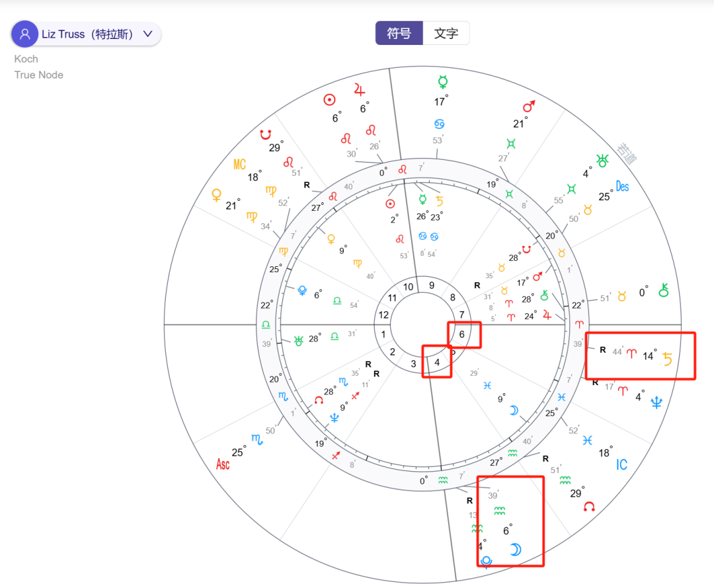Image resolution: width=714 pixels, height=588 pixels.
Task: Click the True Node label
Action: click(x=39, y=75)
